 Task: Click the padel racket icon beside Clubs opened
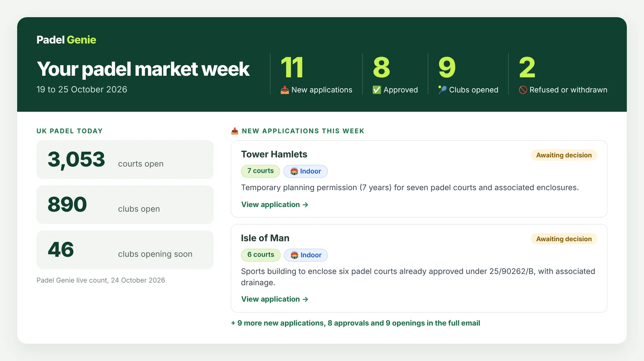pos(442,89)
